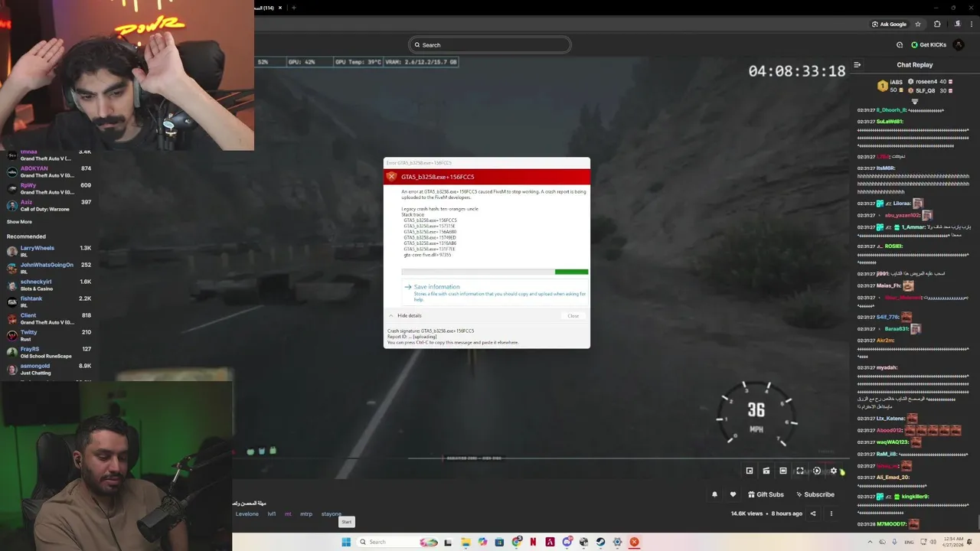Click Get KICKs button

point(929,44)
